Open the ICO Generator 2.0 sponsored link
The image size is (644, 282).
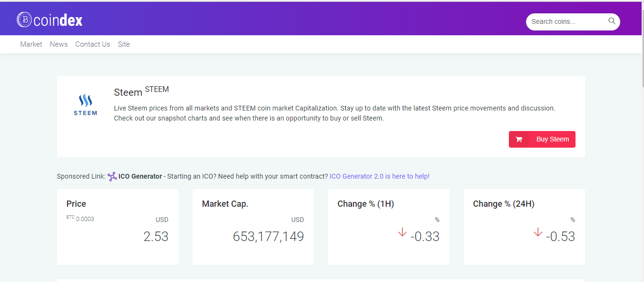pyautogui.click(x=380, y=176)
